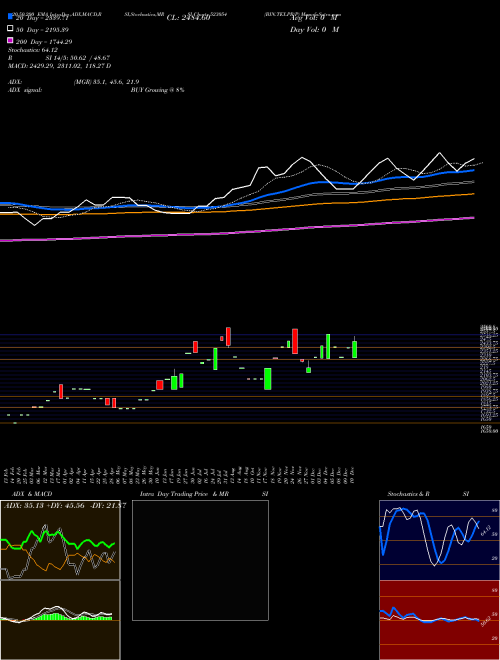Open the ADX indicator chart panel

pos(60,540)
